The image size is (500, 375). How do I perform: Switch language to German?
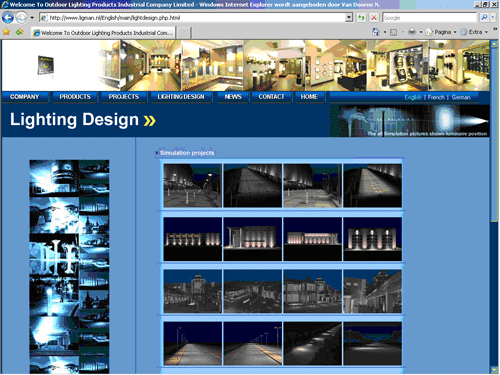[x=461, y=97]
